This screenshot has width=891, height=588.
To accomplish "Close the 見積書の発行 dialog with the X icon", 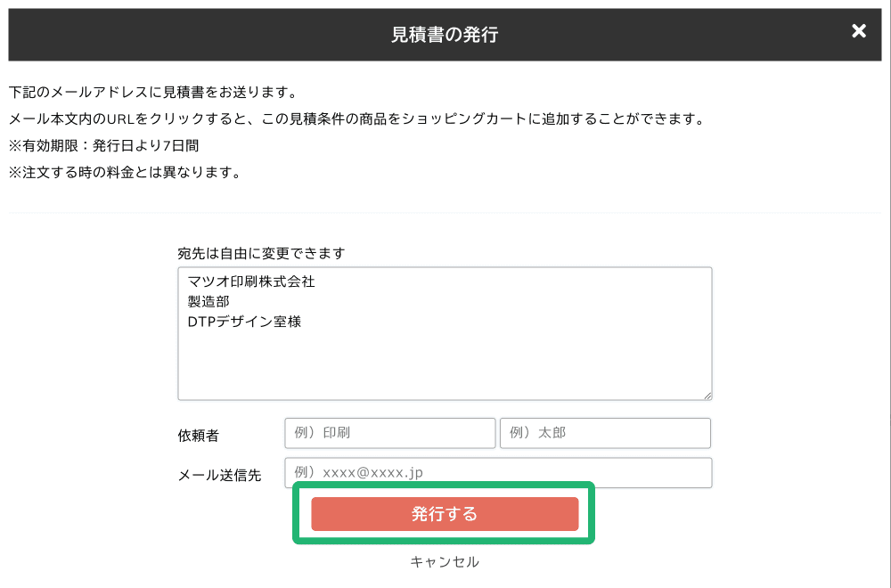I will coord(858,31).
